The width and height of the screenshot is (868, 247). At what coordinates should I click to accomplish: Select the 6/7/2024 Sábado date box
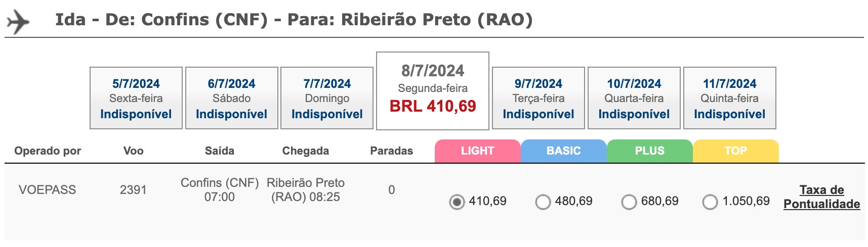(232, 98)
